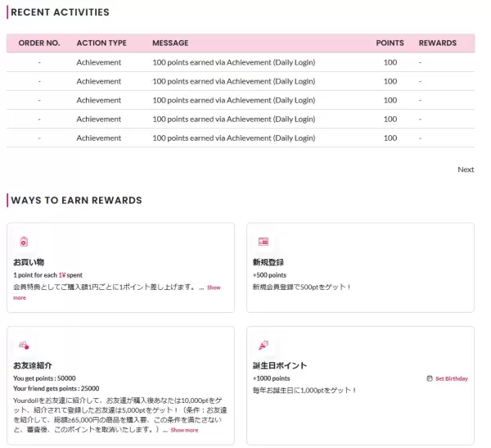Click the '+500 points' text
Viewport: 491px width, 448px height.
click(x=269, y=275)
